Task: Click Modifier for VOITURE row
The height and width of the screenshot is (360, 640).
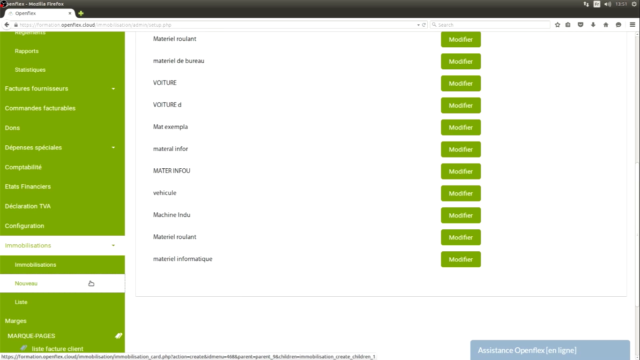Action: (x=460, y=84)
